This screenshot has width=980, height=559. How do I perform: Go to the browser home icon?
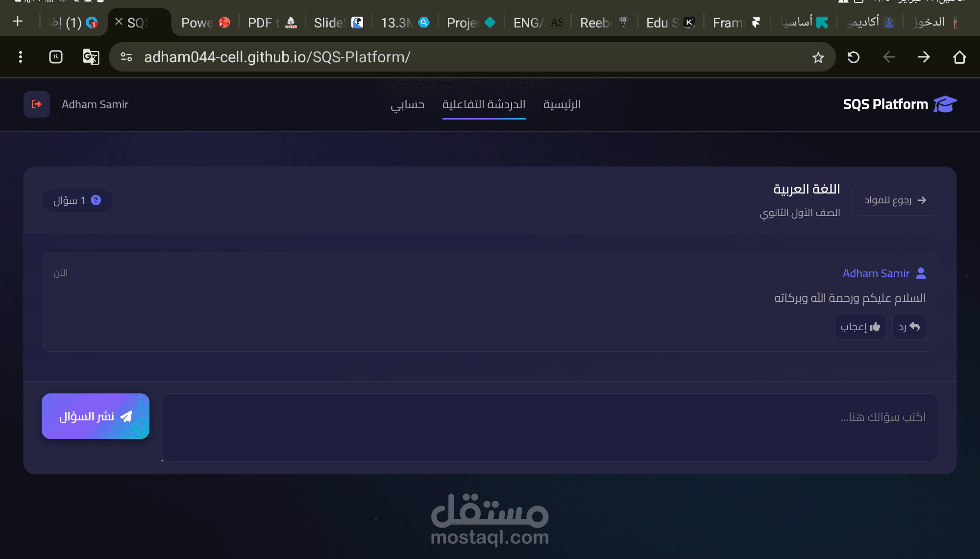[x=959, y=57]
